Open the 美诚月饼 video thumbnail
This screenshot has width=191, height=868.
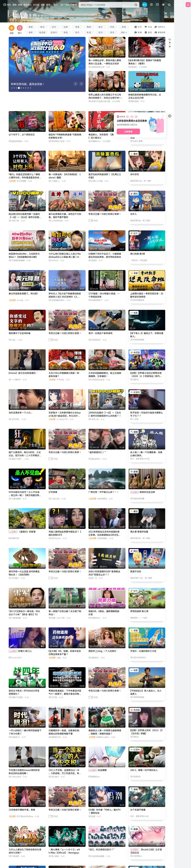[107, 558]
